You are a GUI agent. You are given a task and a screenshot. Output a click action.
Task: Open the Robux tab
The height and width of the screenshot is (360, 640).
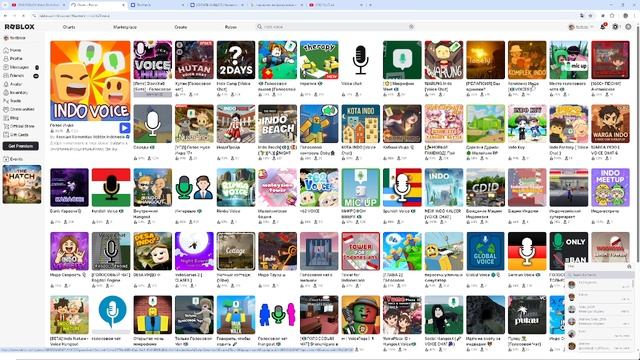click(x=231, y=27)
